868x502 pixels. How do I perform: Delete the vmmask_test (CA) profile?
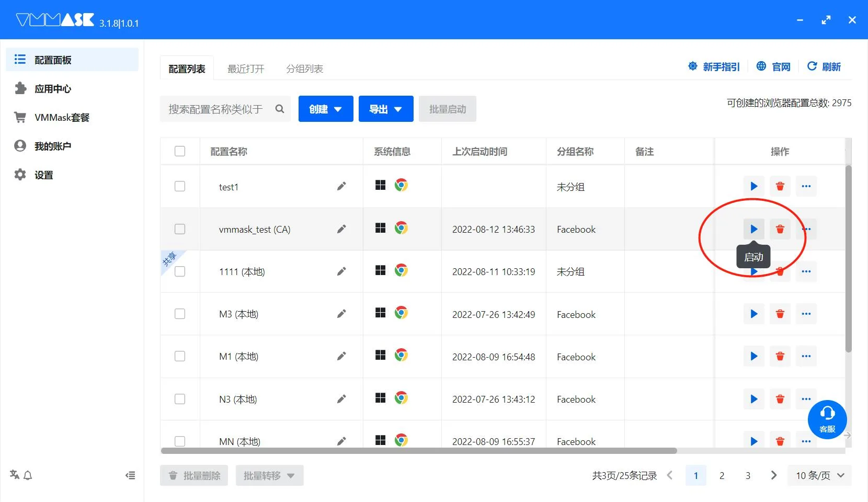pyautogui.click(x=780, y=229)
